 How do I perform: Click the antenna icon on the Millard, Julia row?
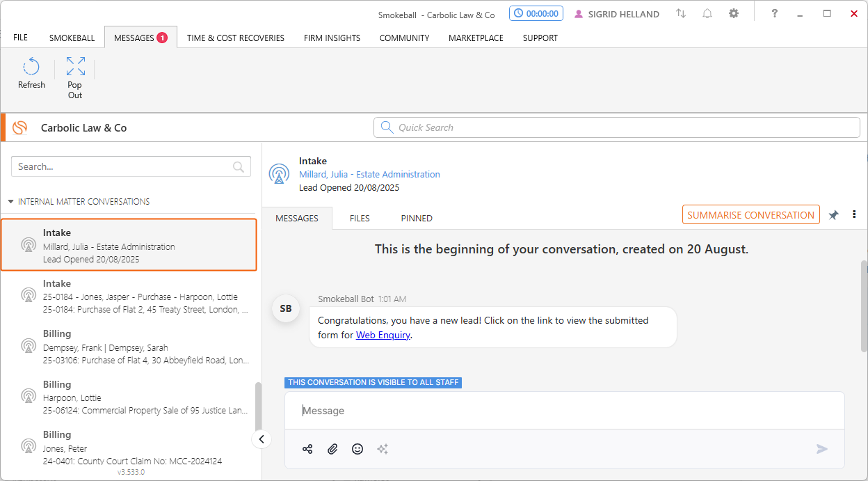(29, 245)
